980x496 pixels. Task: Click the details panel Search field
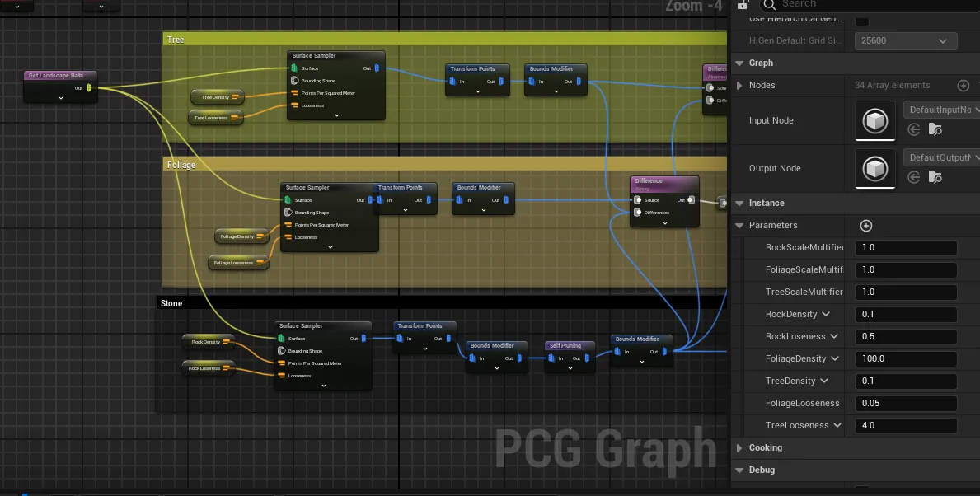click(869, 4)
